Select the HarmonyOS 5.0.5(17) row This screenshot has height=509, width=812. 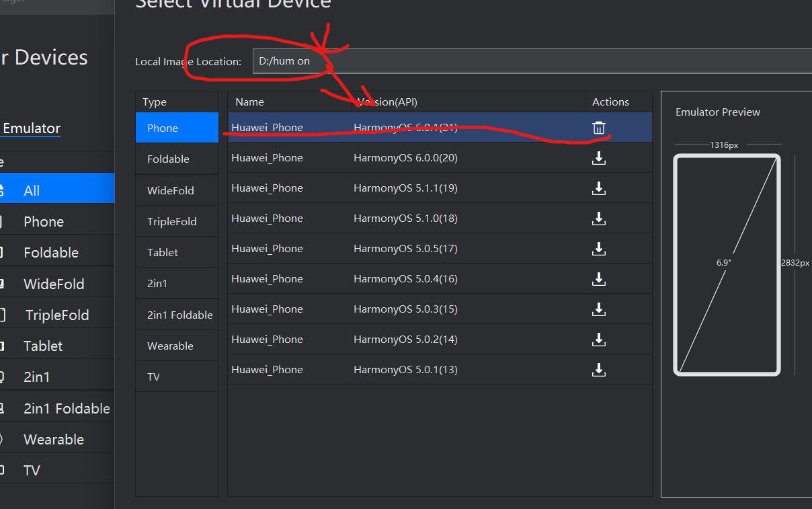pos(440,249)
